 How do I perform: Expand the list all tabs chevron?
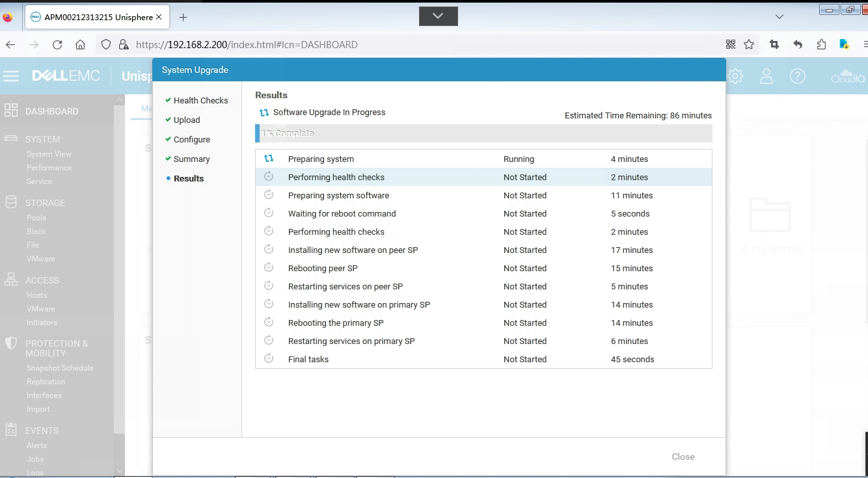click(780, 16)
